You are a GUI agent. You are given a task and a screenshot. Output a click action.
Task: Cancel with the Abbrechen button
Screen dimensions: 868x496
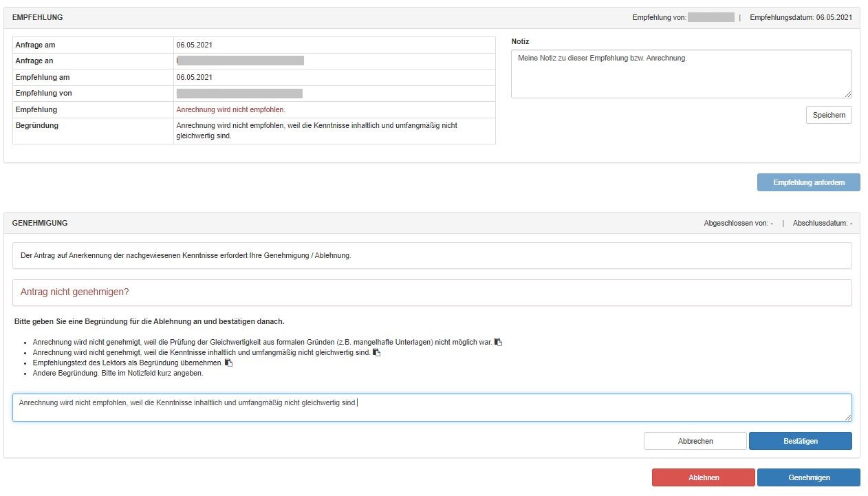(x=695, y=441)
